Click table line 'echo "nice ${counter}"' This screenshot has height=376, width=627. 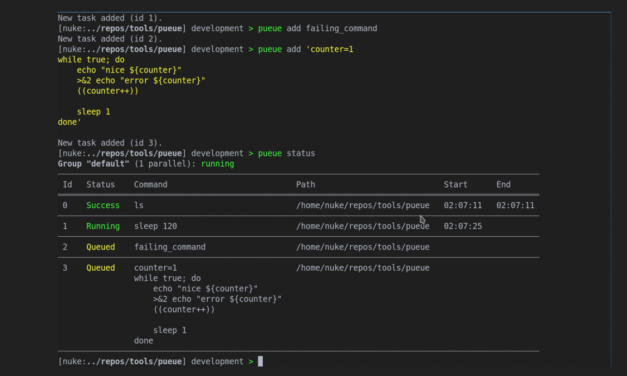pos(205,288)
